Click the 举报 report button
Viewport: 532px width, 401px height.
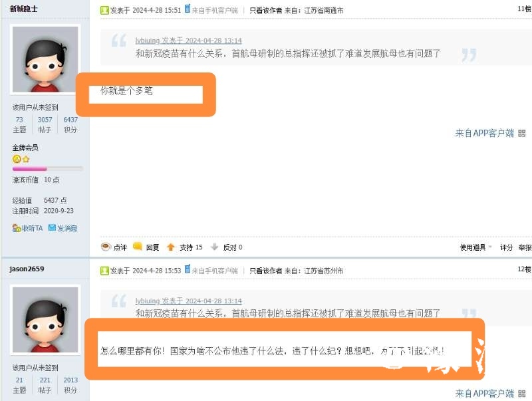pyautogui.click(x=525, y=247)
